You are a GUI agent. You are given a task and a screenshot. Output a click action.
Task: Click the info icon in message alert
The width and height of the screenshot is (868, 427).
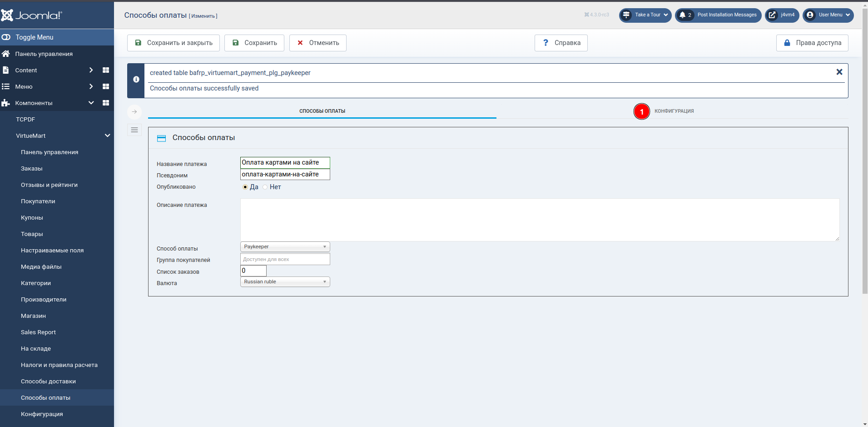(x=136, y=79)
